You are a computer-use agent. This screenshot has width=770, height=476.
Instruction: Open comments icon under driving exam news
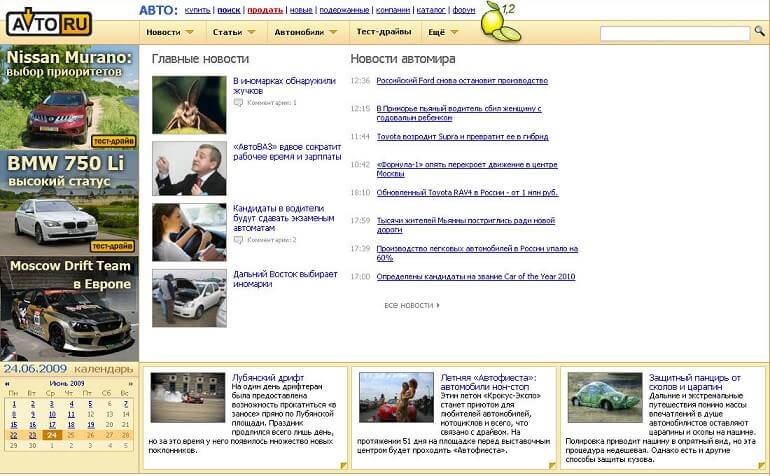pos(238,240)
